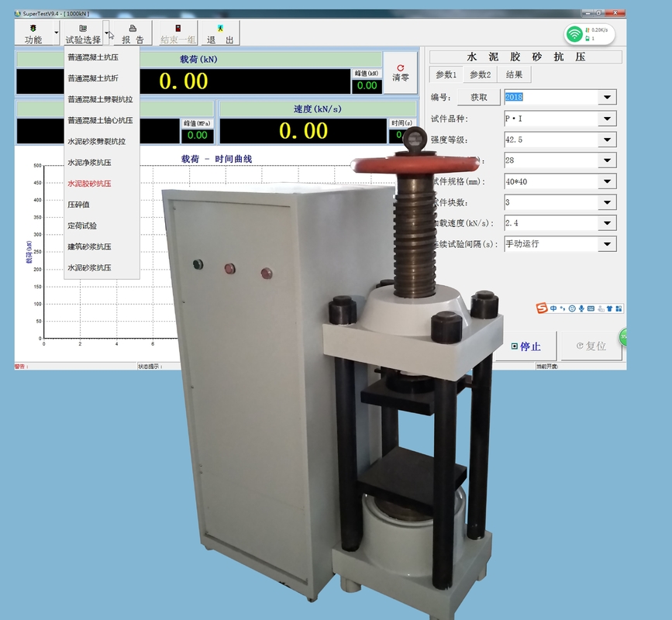The height and width of the screenshot is (620, 672).
Task: Expand the 加载速度 dropdown showing 2.4
Action: [x=608, y=222]
